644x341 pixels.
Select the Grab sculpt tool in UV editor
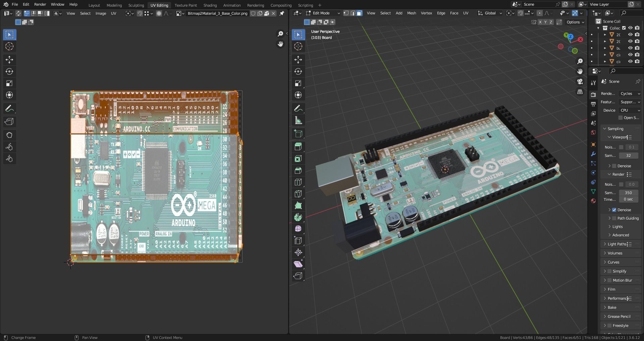[x=9, y=135]
